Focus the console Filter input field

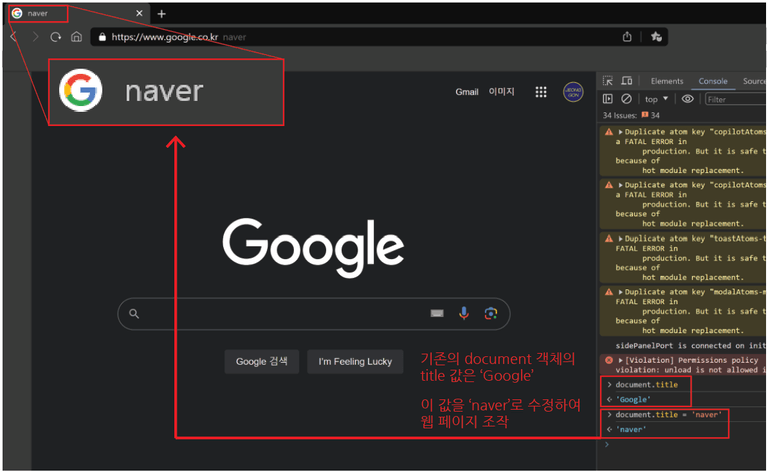pos(736,99)
